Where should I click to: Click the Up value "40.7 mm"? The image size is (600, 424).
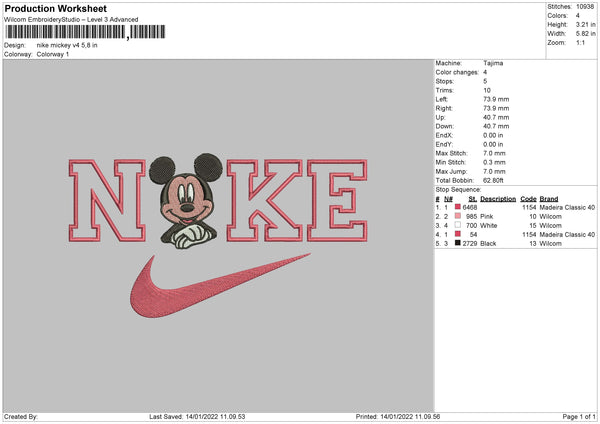pyautogui.click(x=496, y=117)
